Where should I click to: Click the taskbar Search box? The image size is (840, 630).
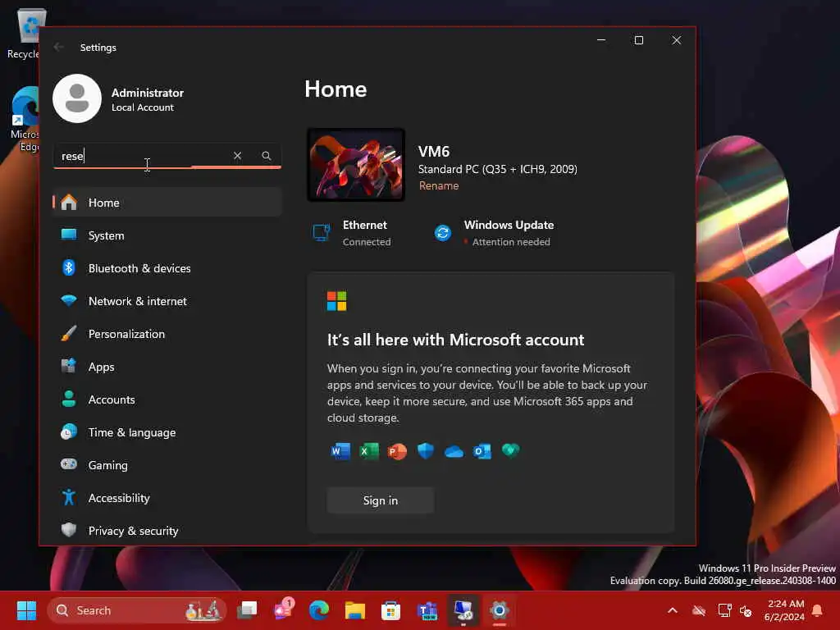[137, 610]
